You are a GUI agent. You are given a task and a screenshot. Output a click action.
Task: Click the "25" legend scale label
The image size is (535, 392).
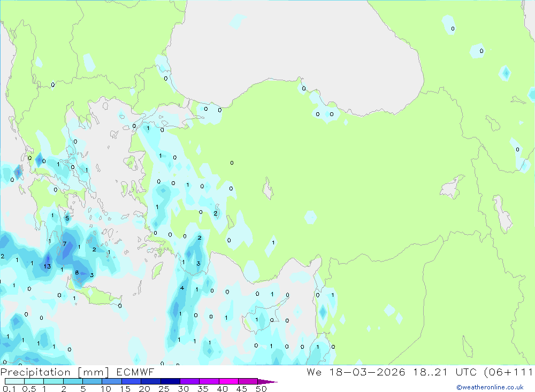coord(164,389)
